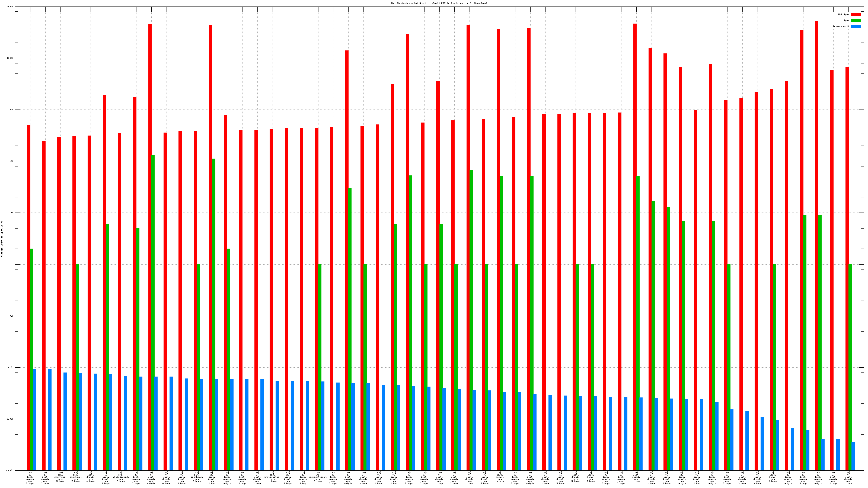Viewport: 868px width, 488px height.
Task: Click the leftmost blue Score bar
Action: (35, 419)
